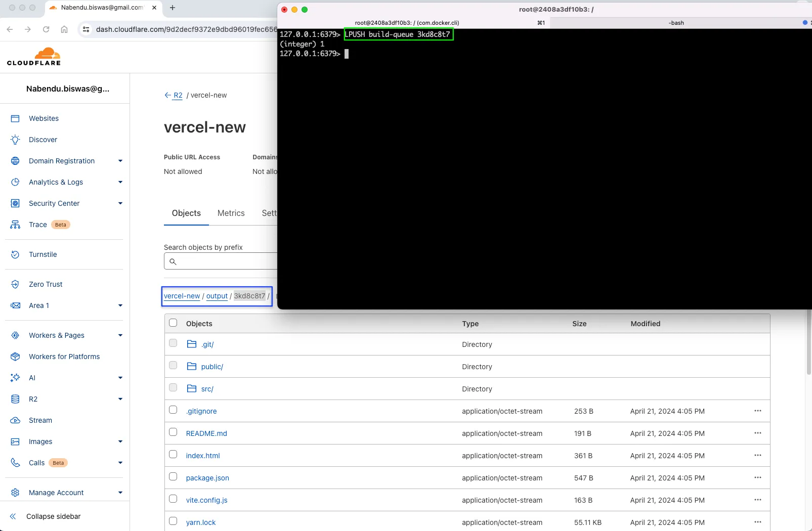Screen dimensions: 812x531
Task: Check the yarn.lock file checkbox
Action: tap(173, 521)
